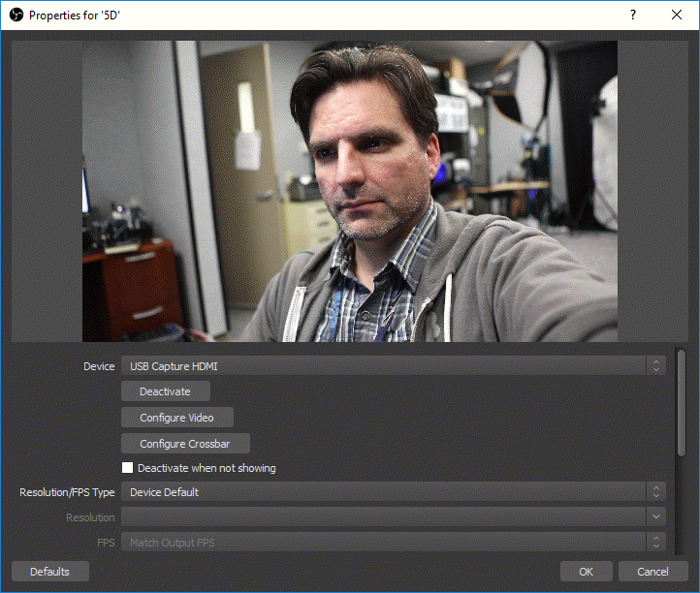
Task: Click the vertical scrollbar thumb
Action: pyautogui.click(x=681, y=397)
